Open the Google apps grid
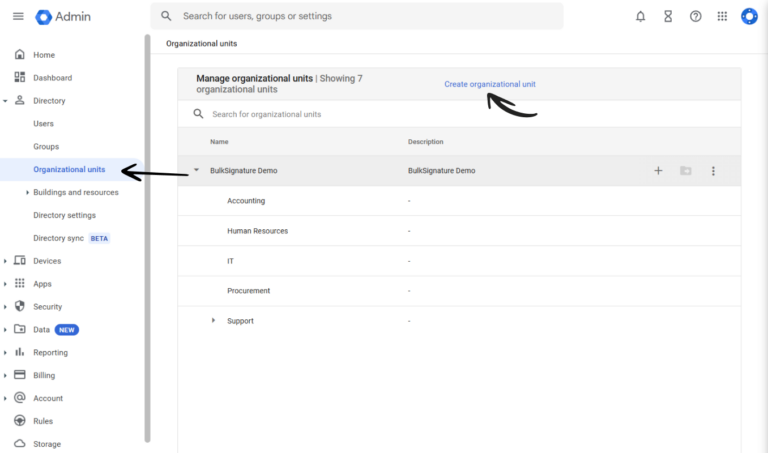768x453 pixels. click(722, 16)
